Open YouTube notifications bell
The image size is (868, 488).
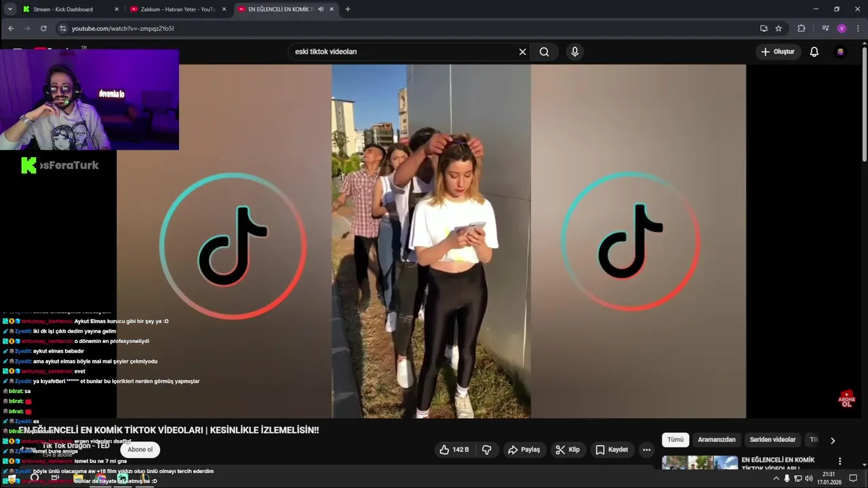pyautogui.click(x=814, y=52)
